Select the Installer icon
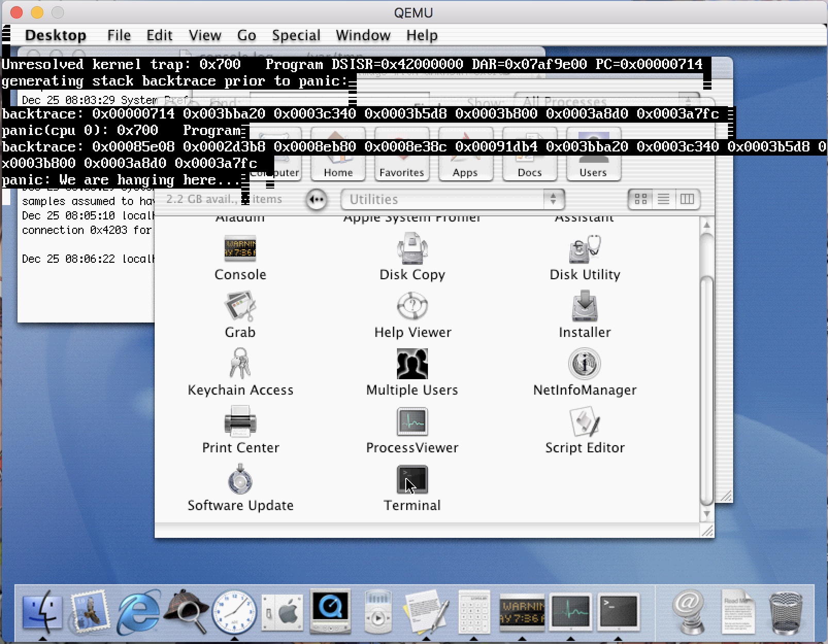 [585, 306]
